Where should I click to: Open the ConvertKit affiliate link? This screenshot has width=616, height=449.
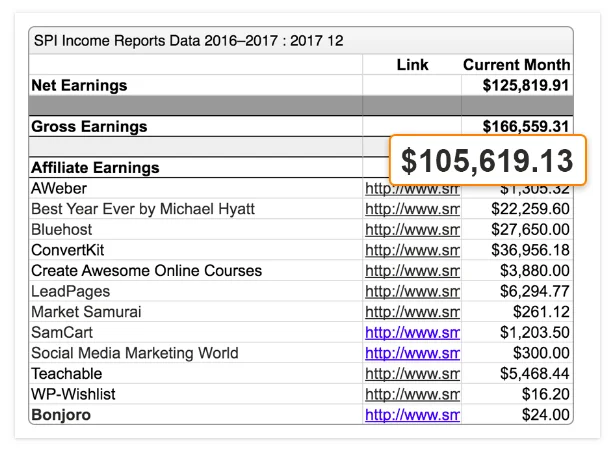point(412,250)
